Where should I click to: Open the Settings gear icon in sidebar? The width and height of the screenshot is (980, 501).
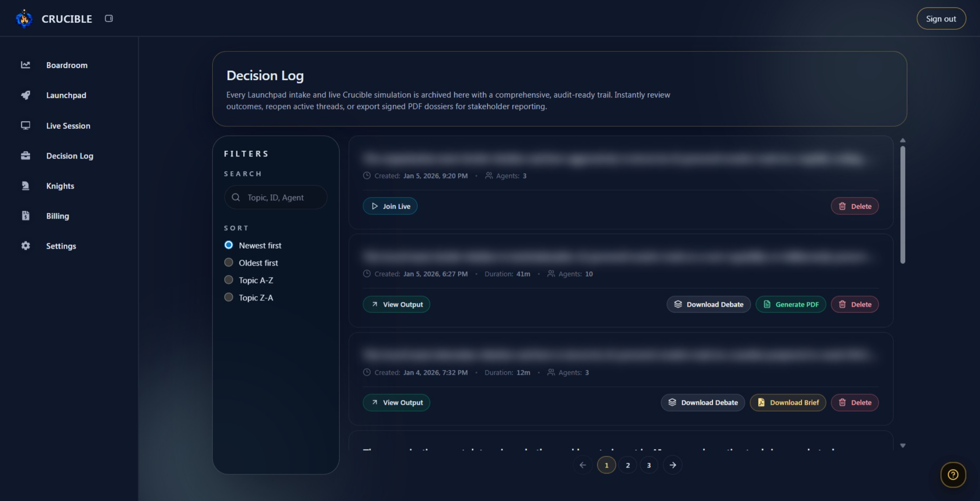click(26, 246)
